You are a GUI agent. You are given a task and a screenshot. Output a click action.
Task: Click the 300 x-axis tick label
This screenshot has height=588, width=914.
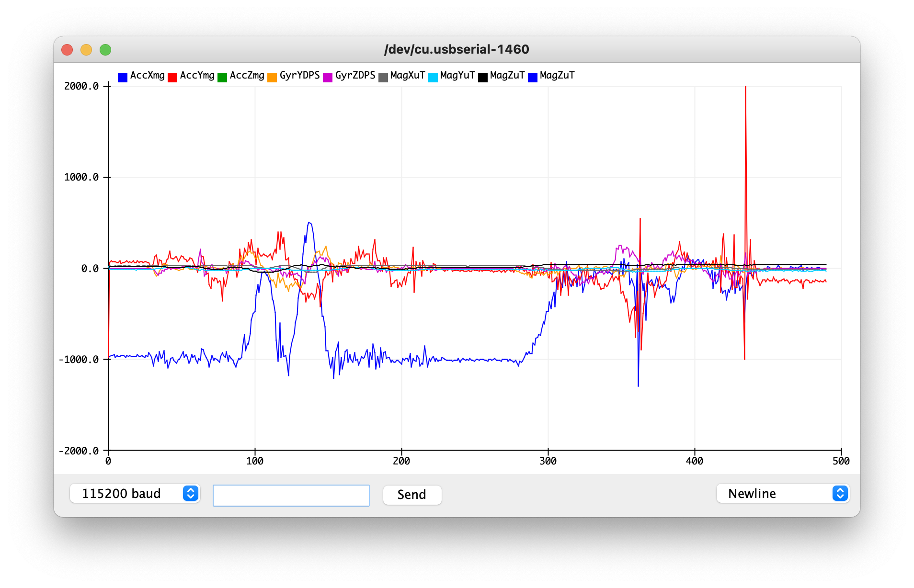point(548,461)
